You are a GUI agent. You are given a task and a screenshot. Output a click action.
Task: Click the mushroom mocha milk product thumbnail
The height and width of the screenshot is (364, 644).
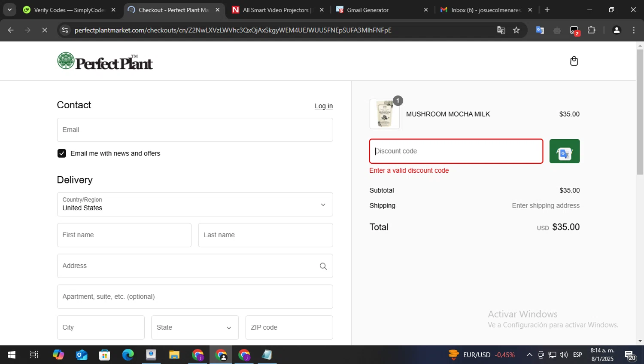pyautogui.click(x=384, y=114)
